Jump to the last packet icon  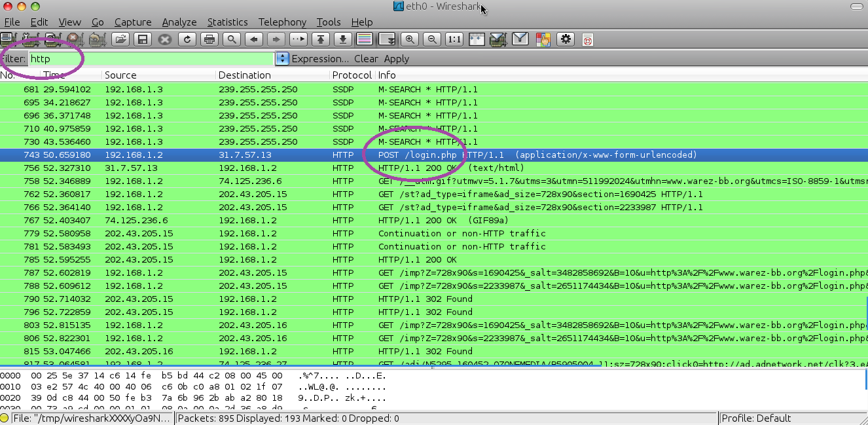click(342, 39)
